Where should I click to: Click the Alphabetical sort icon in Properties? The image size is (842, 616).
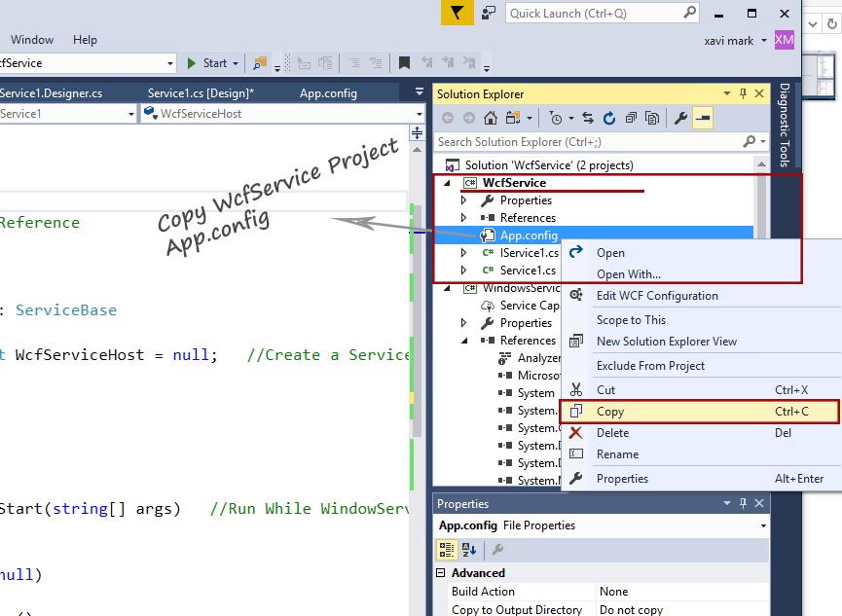(469, 550)
